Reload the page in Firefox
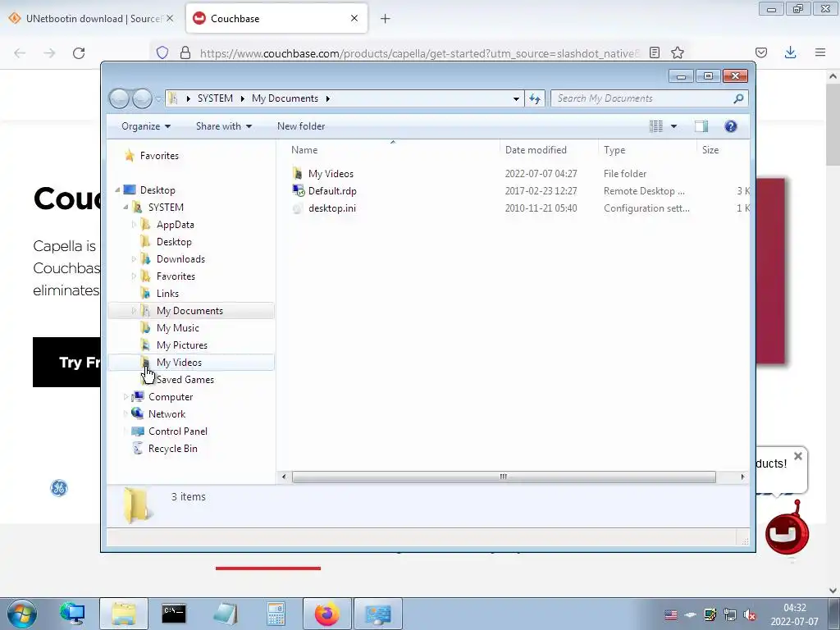Screen dimensions: 840x630 click(79, 53)
